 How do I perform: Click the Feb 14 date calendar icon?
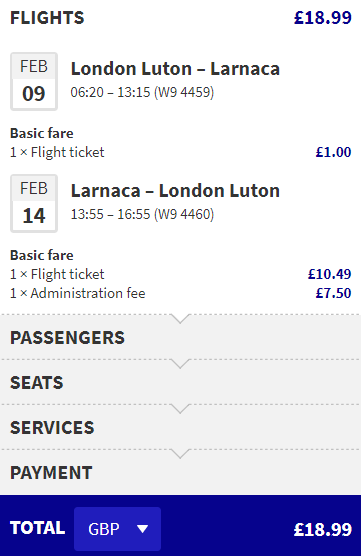34,204
